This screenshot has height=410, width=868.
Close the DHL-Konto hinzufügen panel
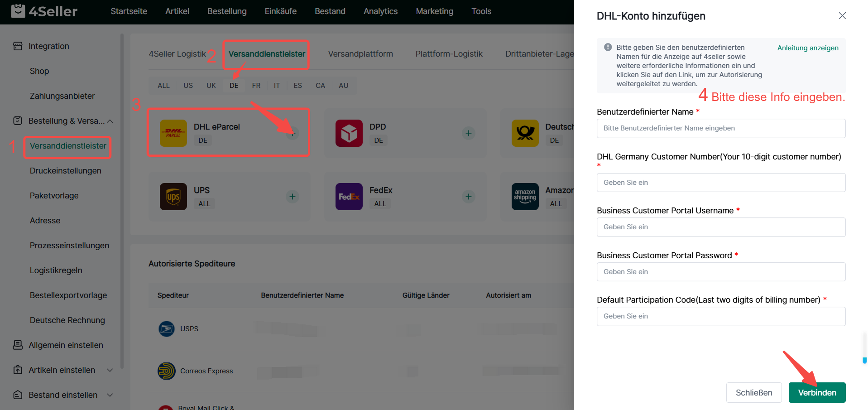(842, 16)
